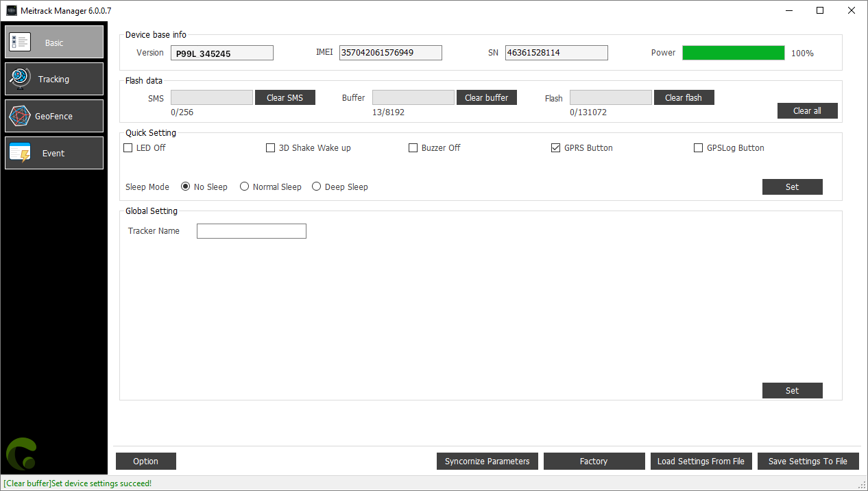This screenshot has height=491, width=868.
Task: Click Load Settings From File
Action: (x=701, y=462)
